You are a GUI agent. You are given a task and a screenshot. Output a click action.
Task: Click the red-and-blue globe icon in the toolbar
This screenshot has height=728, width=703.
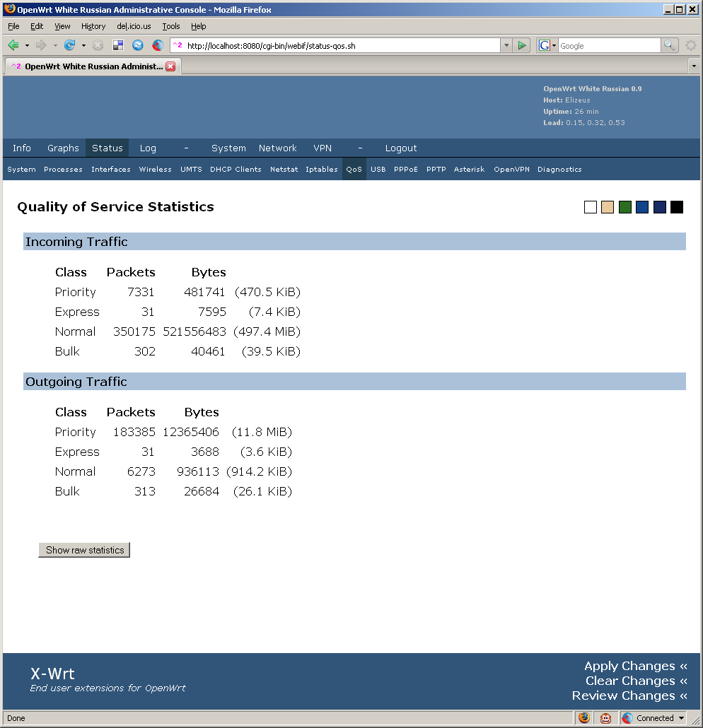coord(158,45)
